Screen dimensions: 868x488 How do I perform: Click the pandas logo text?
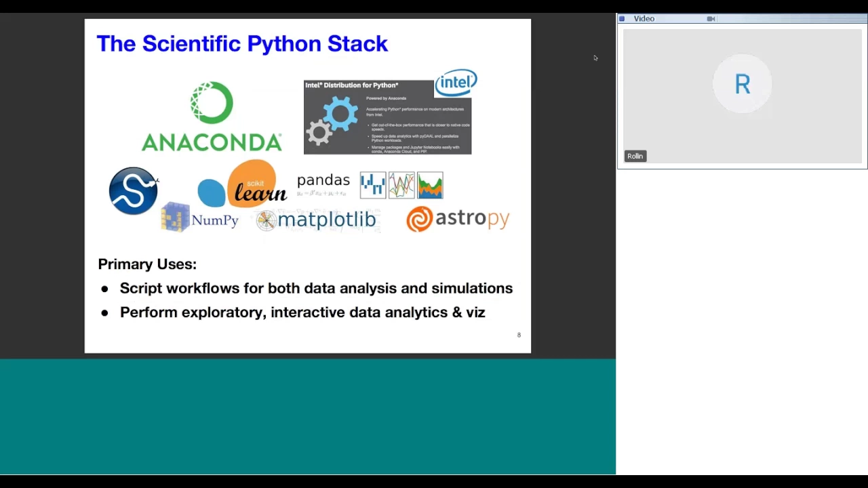click(x=323, y=180)
